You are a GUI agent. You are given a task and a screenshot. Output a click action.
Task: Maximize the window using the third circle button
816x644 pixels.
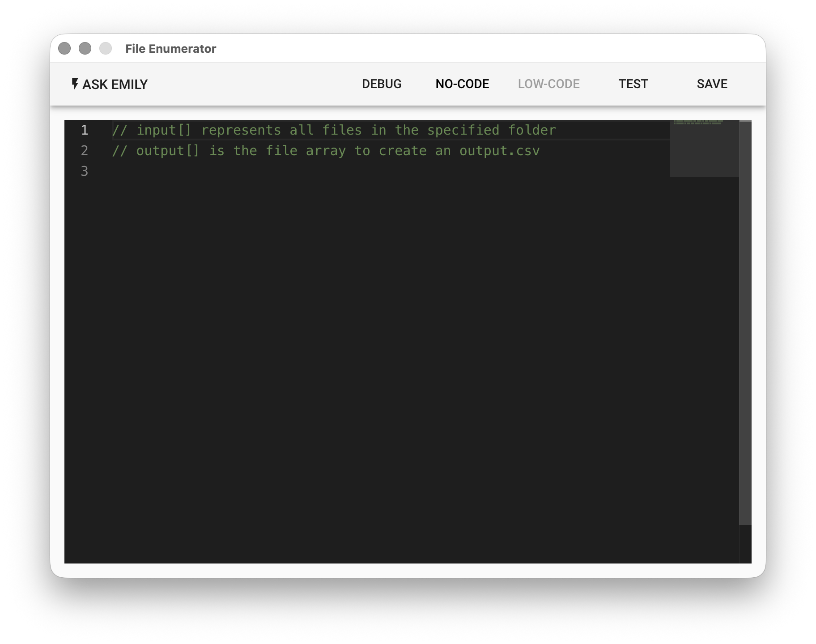click(x=106, y=48)
